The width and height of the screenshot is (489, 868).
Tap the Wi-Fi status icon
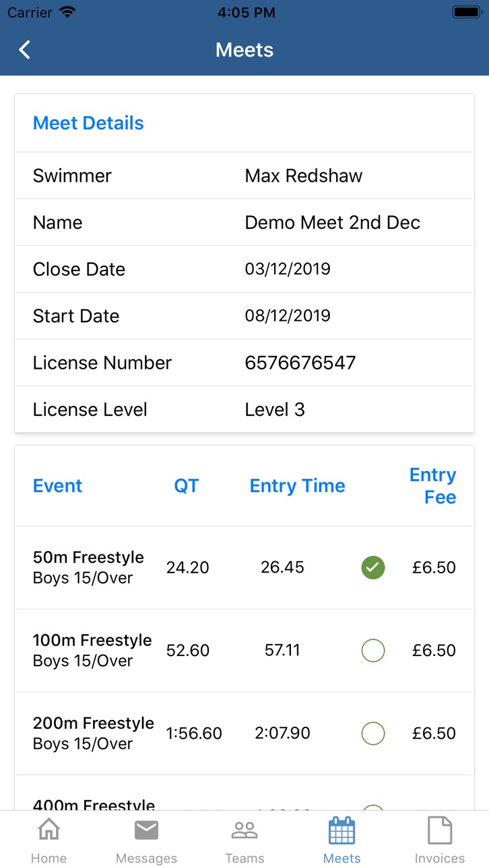point(67,12)
